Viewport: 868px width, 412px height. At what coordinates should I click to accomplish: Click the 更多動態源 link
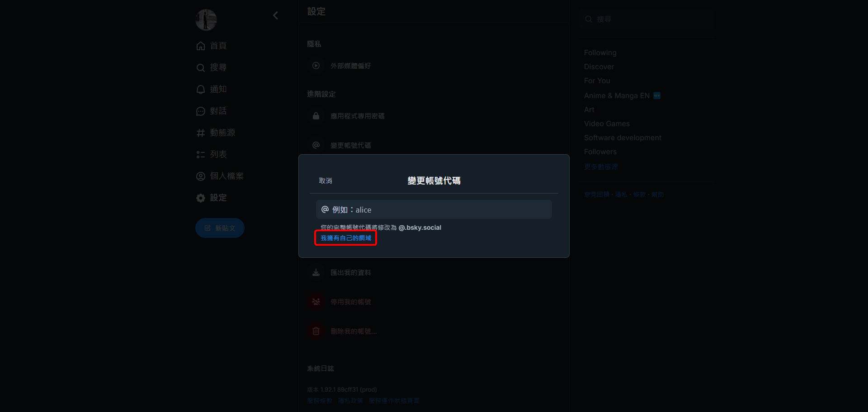601,166
